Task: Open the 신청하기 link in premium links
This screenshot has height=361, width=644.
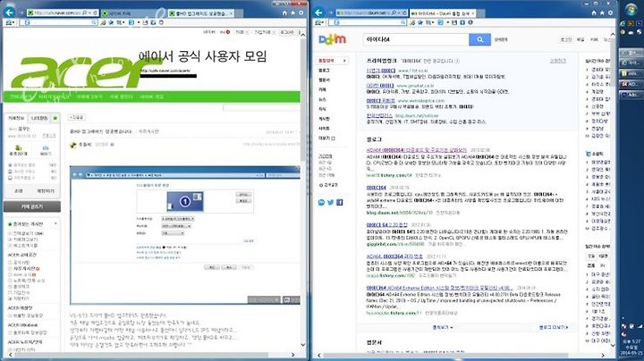Action: tap(557, 61)
